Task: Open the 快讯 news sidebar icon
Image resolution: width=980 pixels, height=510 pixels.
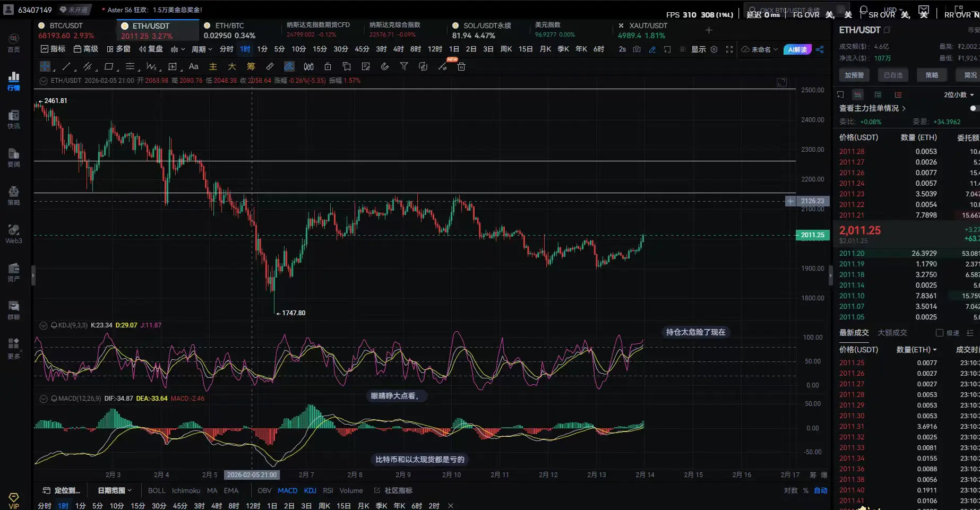Action: [14, 119]
